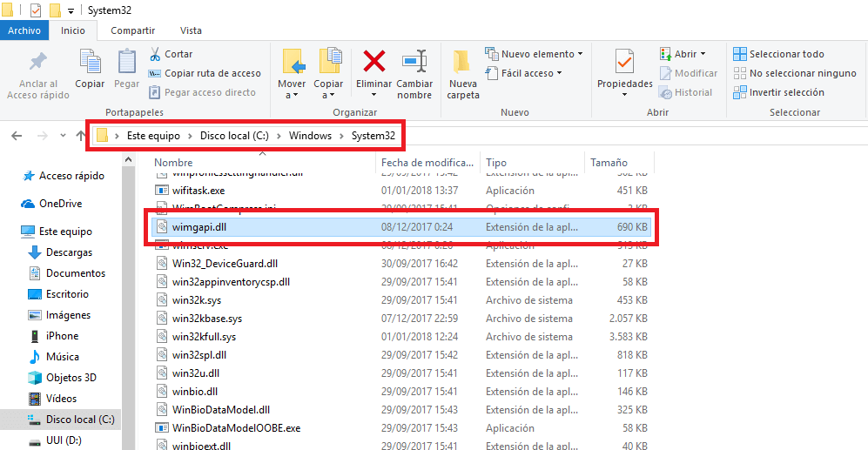Screen dimensions: 868x450
Task: Click Seleccionar todo
Action: (x=778, y=54)
